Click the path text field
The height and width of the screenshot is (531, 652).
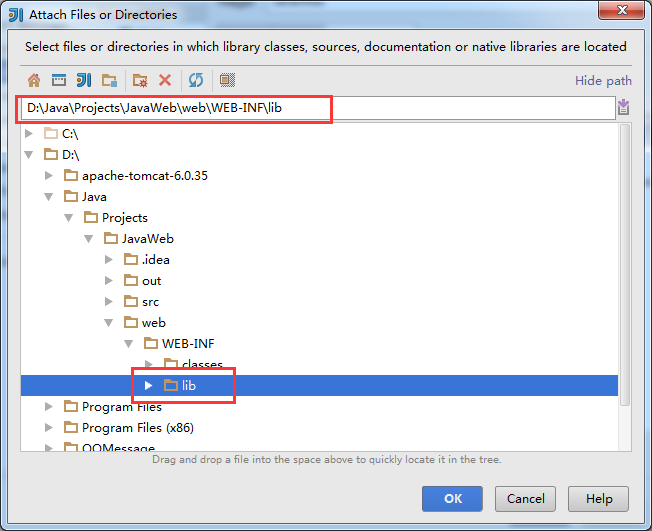click(x=318, y=108)
